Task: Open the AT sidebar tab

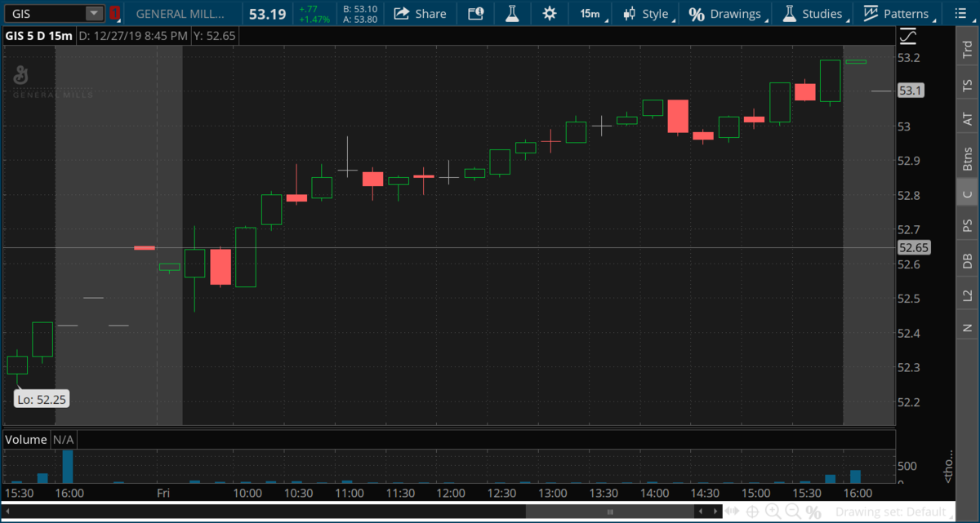Action: point(968,119)
